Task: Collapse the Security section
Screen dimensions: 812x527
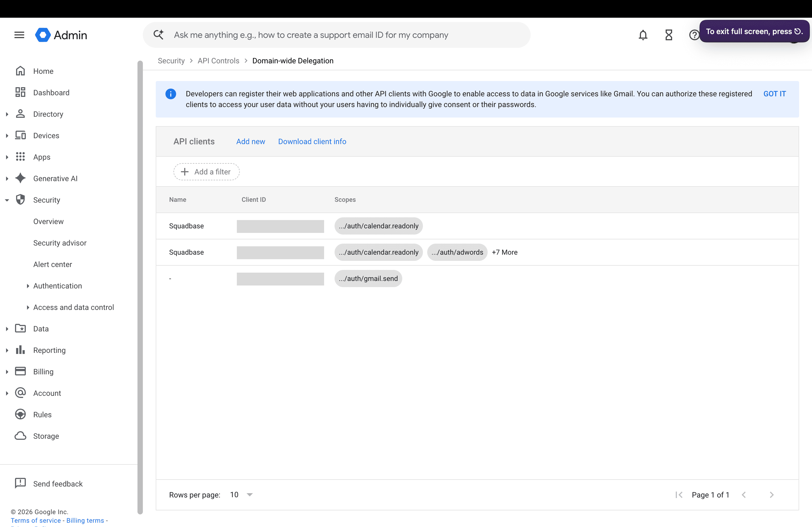Action: point(7,200)
